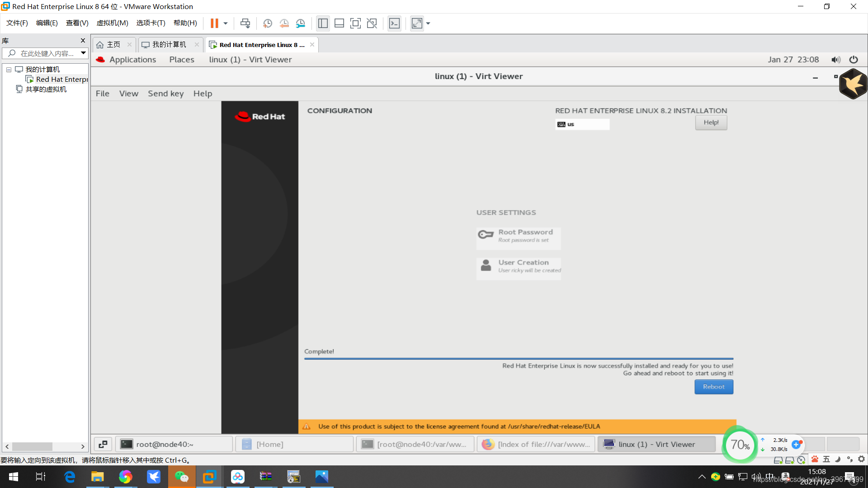Enter full screen mode
Screen dimensions: 868x488
click(x=355, y=23)
